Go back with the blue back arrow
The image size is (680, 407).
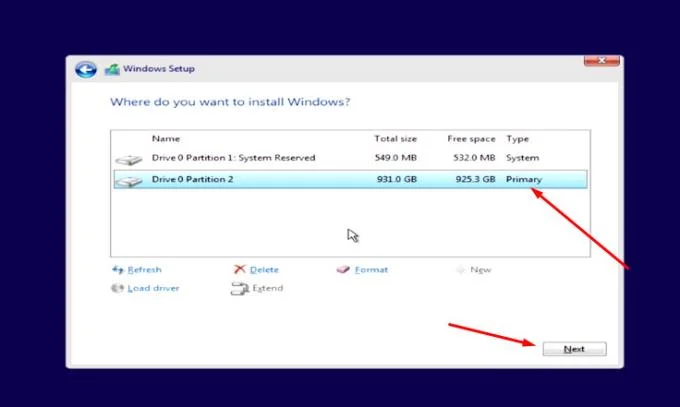click(86, 69)
